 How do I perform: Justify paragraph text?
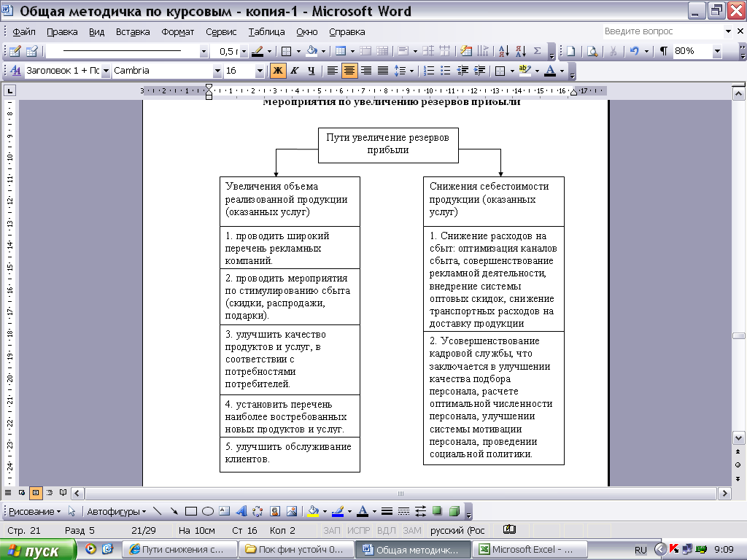(x=382, y=71)
